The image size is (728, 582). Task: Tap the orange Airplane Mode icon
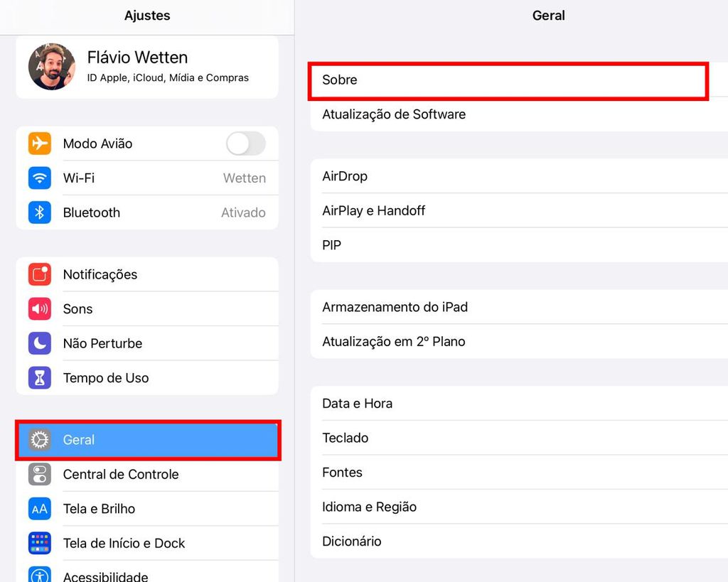pyautogui.click(x=40, y=144)
